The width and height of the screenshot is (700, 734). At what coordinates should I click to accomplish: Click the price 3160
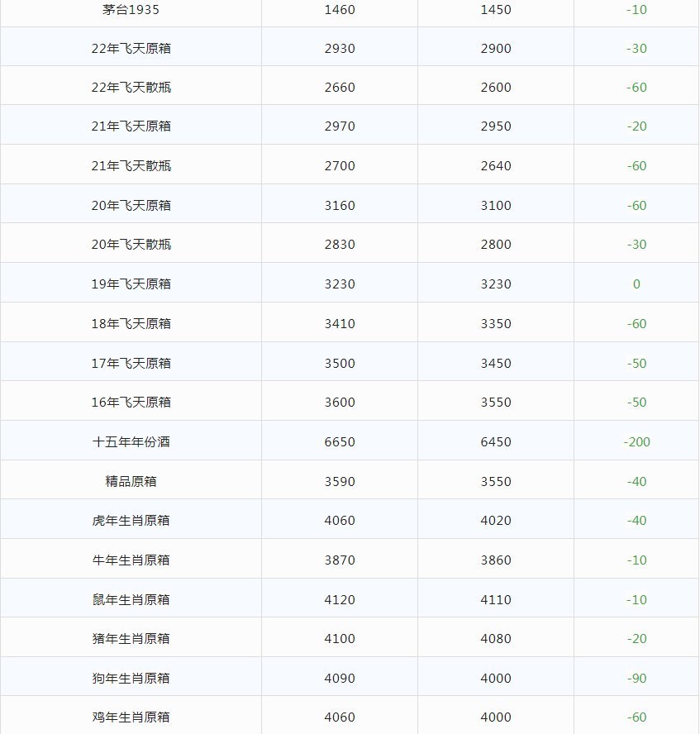(x=340, y=206)
